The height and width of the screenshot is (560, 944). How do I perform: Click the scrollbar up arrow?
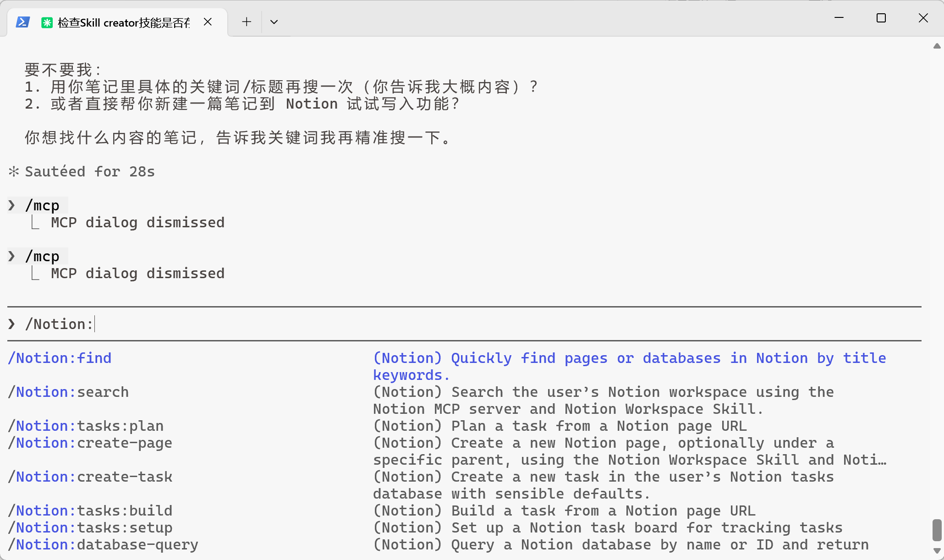pos(937,46)
